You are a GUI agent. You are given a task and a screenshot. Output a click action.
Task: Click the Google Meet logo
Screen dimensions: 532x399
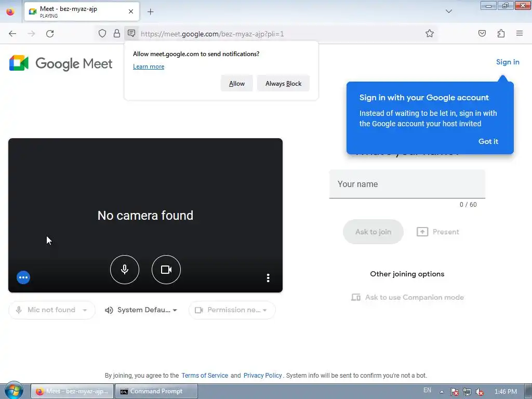click(61, 63)
